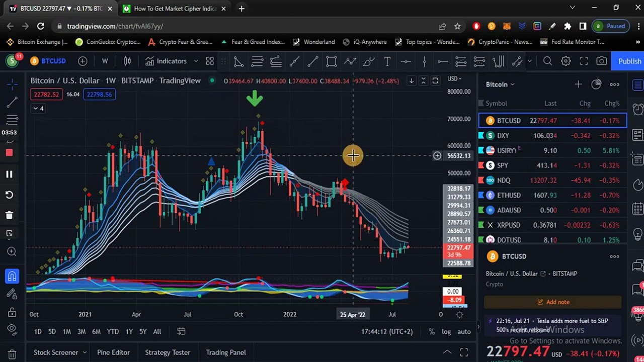Open chart settings gear in top toolbar
The width and height of the screenshot is (644, 362).
tap(566, 61)
